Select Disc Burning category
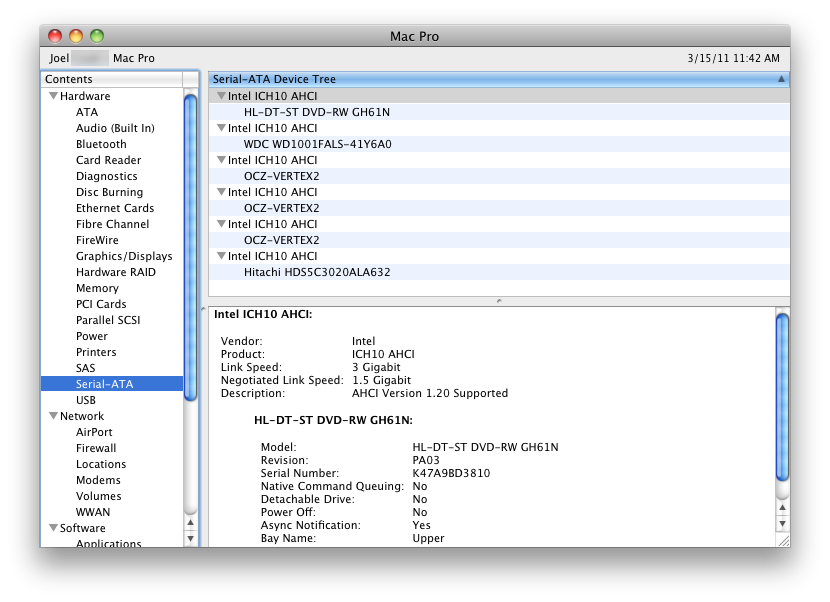This screenshot has height=602, width=830. tap(109, 192)
